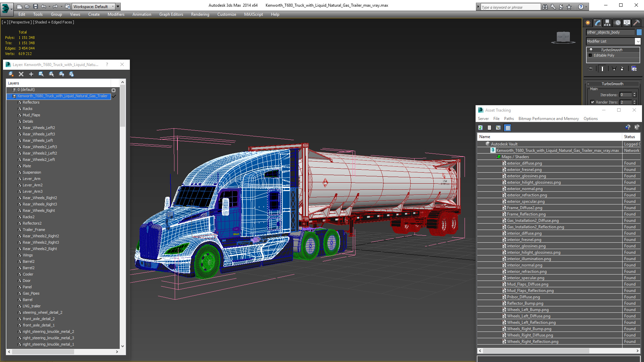Click the New Scene icon
Screen dimensions: 644x362
tap(19, 6)
